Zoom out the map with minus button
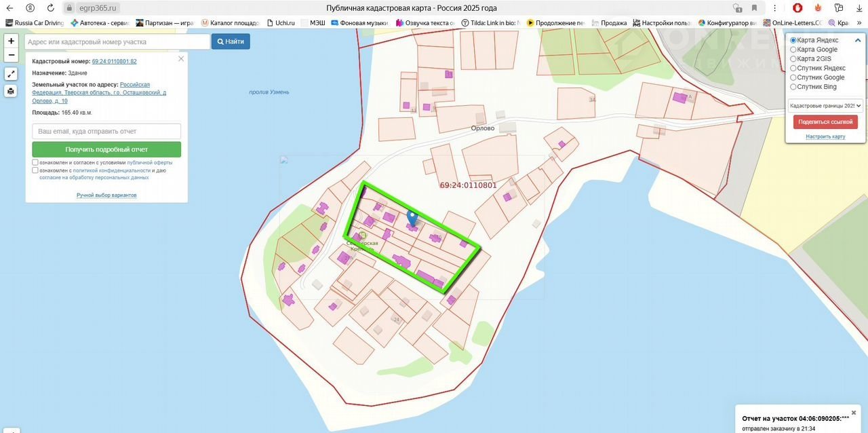This screenshot has width=868, height=433. tap(12, 55)
